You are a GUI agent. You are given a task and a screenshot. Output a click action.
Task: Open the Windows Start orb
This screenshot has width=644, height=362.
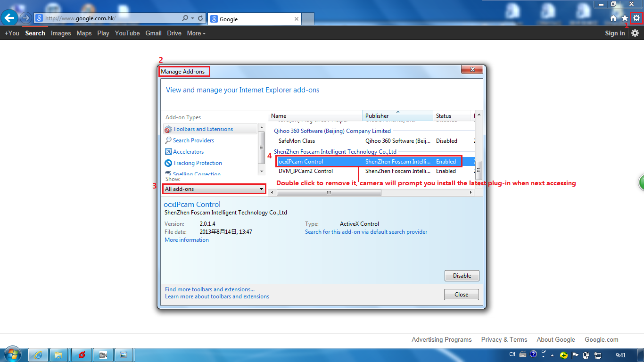point(13,354)
